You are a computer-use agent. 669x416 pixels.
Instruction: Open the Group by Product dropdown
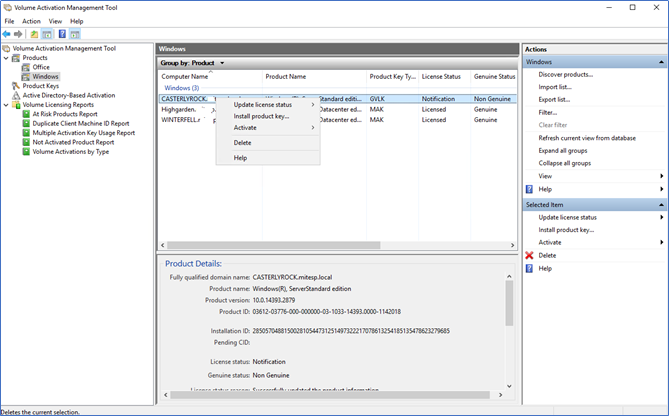pyautogui.click(x=222, y=63)
